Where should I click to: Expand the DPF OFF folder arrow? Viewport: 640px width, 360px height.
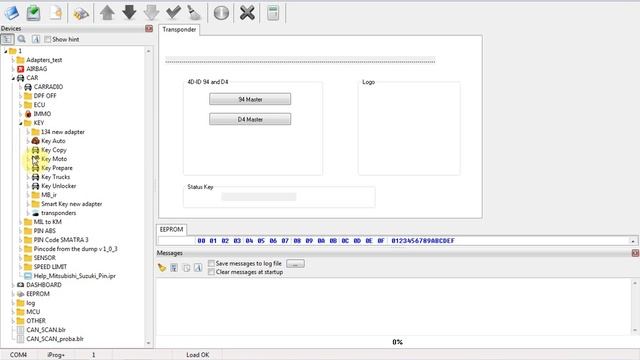tap(20, 96)
